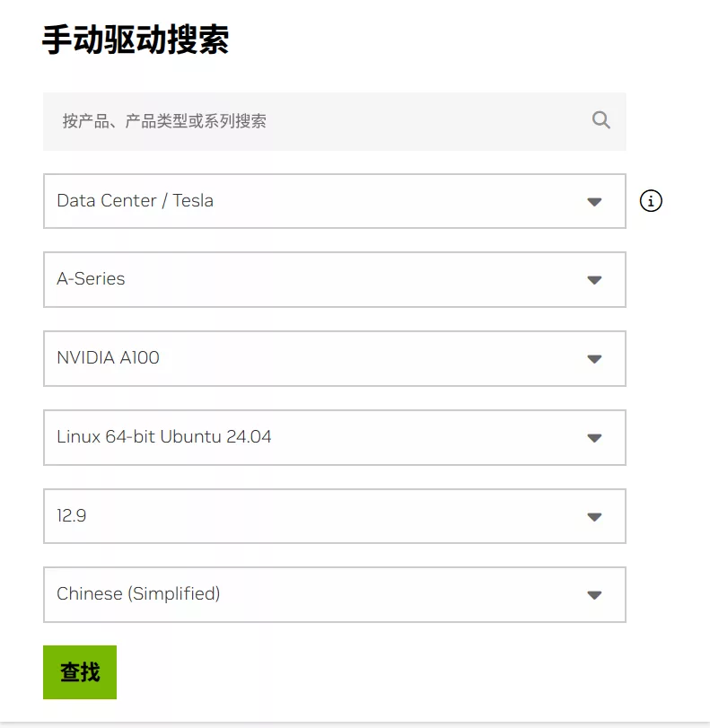
Task: Click the arrow icon on A-Series field
Action: pos(594,280)
